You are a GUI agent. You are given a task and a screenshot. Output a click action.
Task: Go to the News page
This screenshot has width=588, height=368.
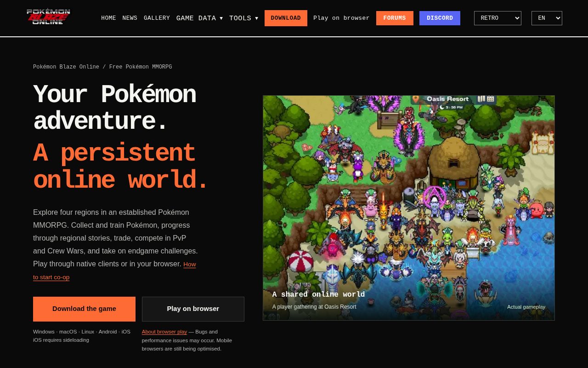(130, 18)
